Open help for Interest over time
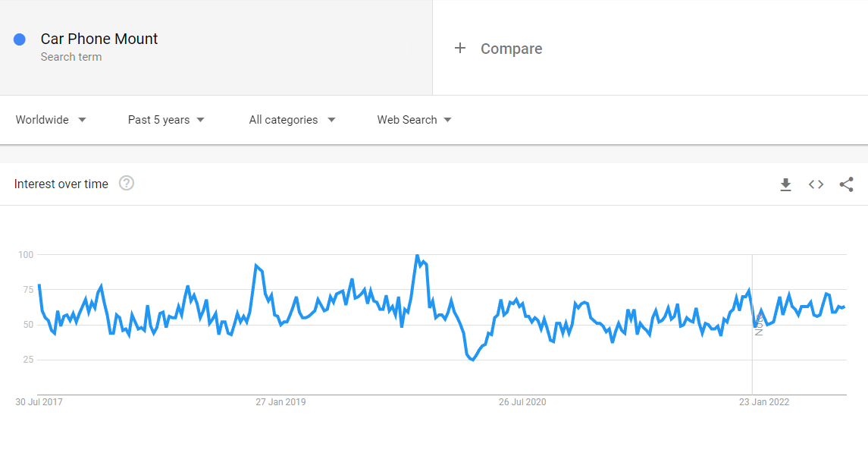This screenshot has height=453, width=868. 126,184
